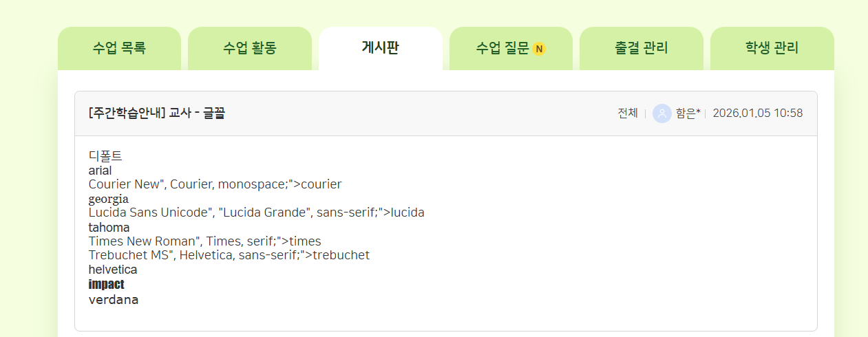Click the post title [주간학습안내] 교사 - 글꼴
This screenshot has width=868, height=337.
(157, 113)
